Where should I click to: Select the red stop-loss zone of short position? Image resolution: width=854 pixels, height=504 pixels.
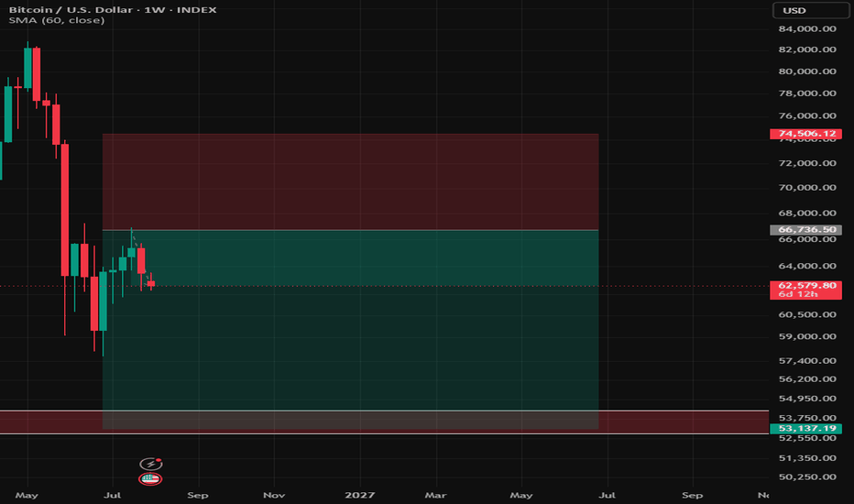point(350,181)
